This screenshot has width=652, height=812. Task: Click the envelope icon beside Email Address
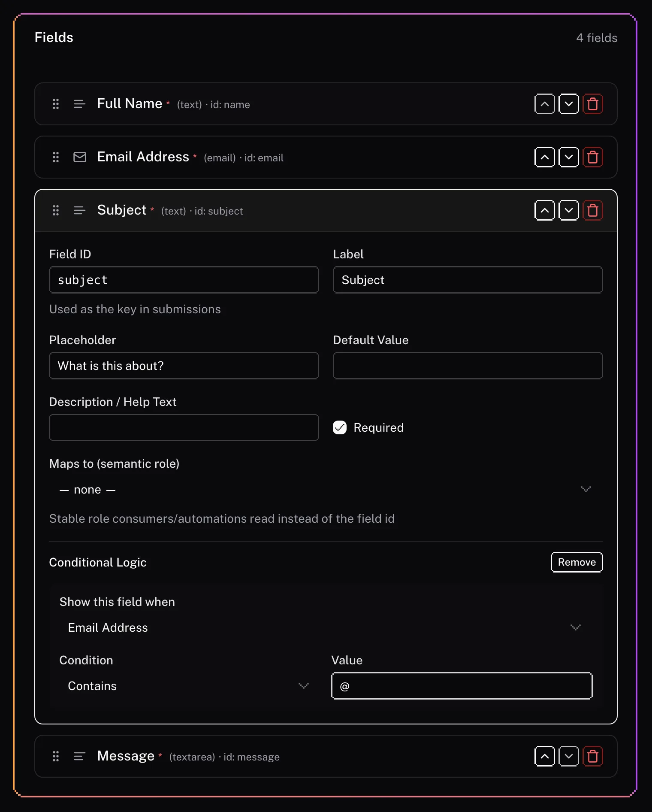[79, 157]
